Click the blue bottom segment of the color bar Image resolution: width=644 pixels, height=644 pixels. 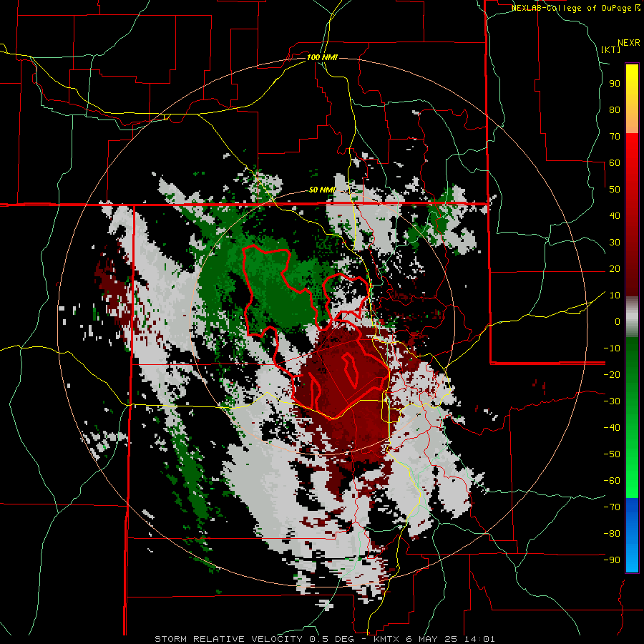[x=632, y=535]
